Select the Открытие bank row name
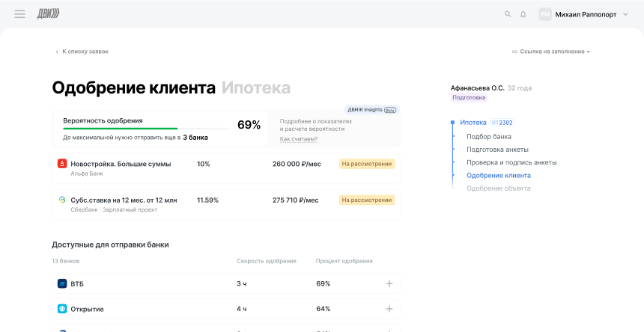644x332 pixels. pyautogui.click(x=87, y=309)
